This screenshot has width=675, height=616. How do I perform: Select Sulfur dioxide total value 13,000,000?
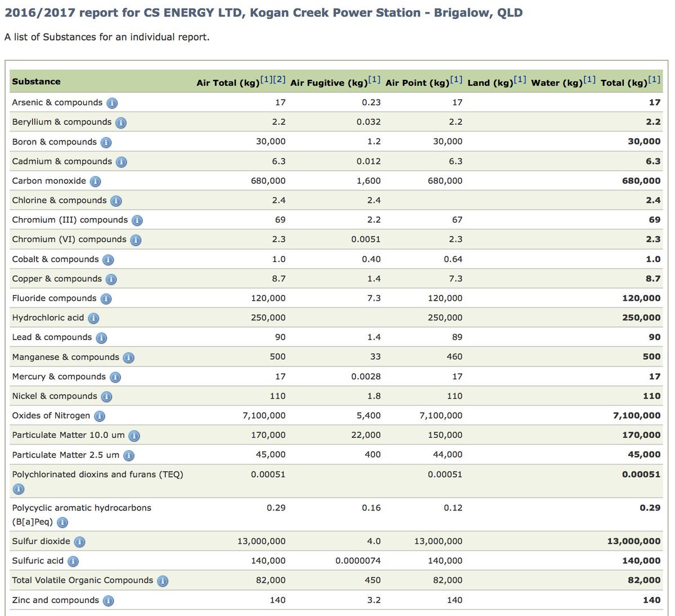(x=634, y=541)
